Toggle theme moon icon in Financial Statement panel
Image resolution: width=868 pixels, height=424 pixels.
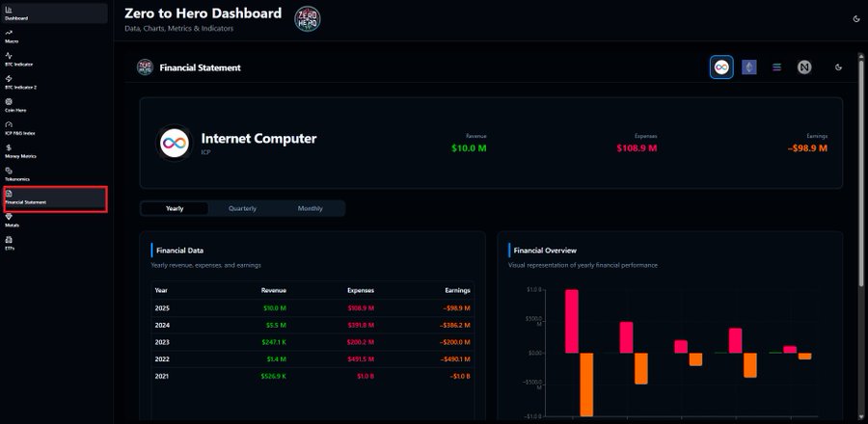(x=839, y=67)
